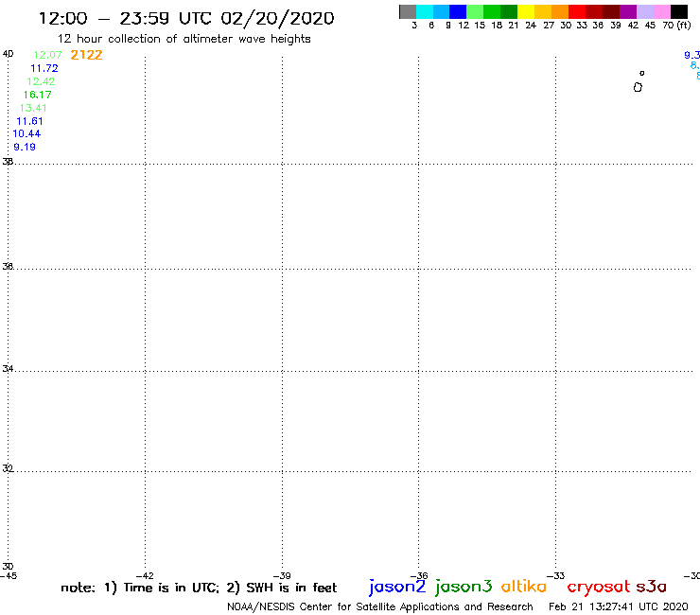Select the -33 longitude axis label
The height and width of the screenshot is (615, 700).
pyautogui.click(x=556, y=576)
